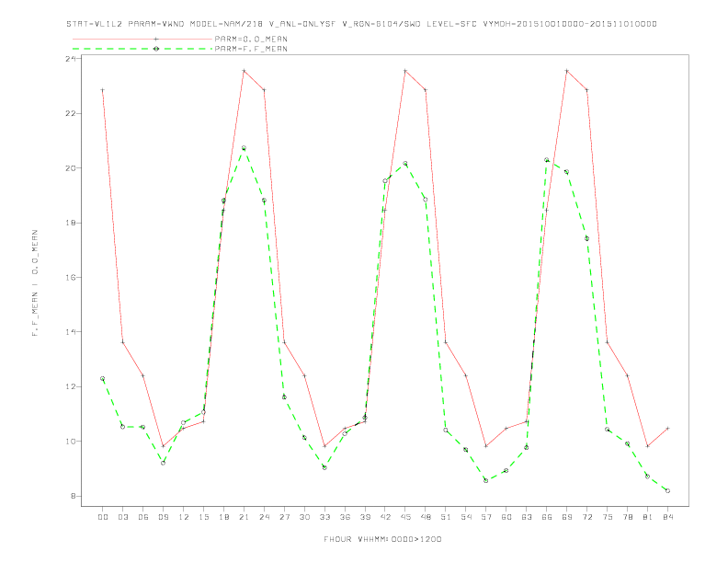728x563 pixels.
Task: Click x-axis tick label 27
Action: click(x=284, y=517)
